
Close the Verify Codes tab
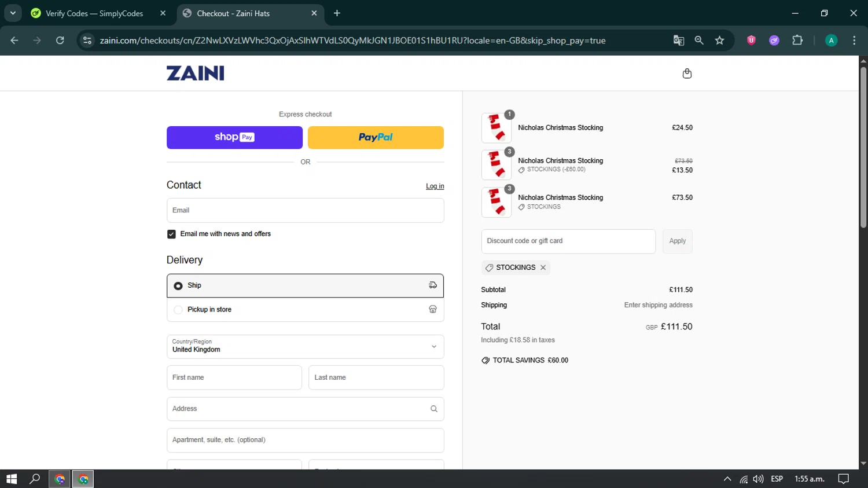pyautogui.click(x=163, y=13)
